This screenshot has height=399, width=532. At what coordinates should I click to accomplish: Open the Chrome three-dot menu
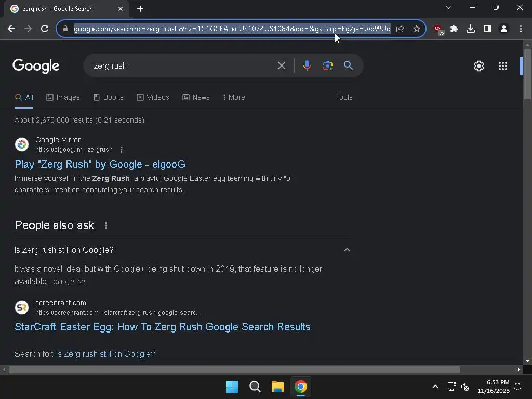click(521, 29)
